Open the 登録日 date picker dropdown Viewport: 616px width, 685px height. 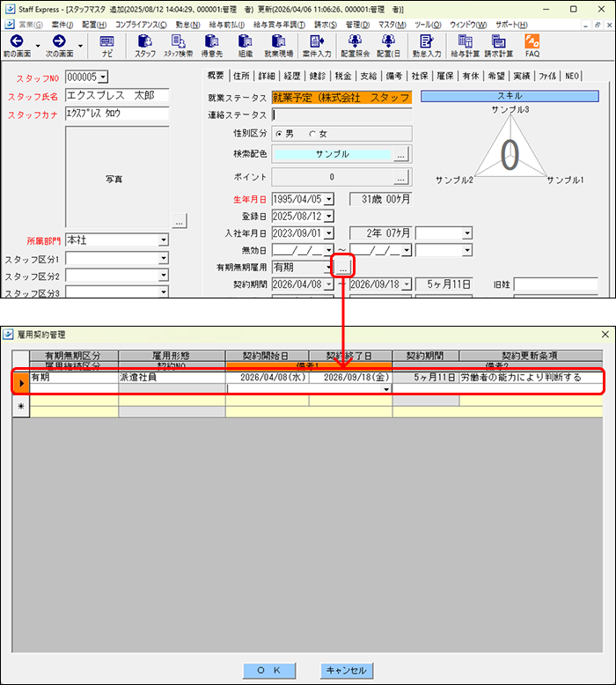click(x=329, y=216)
